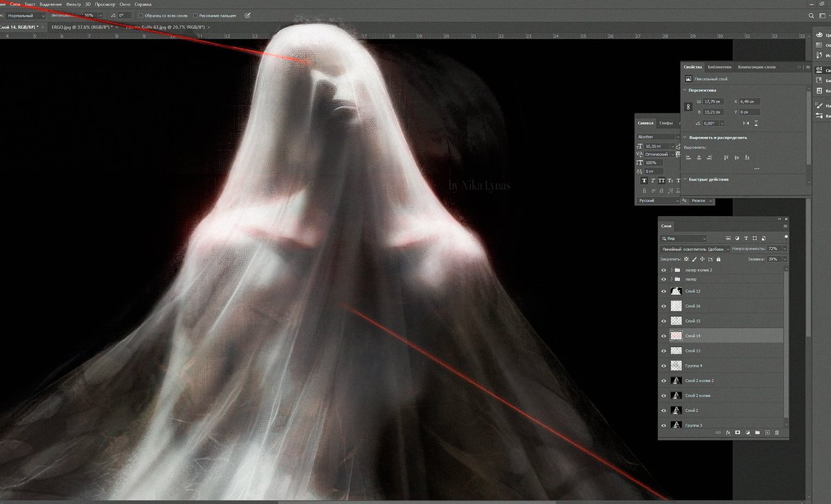Click the three-dots more align options
This screenshot has width=831, height=504.
(x=757, y=169)
